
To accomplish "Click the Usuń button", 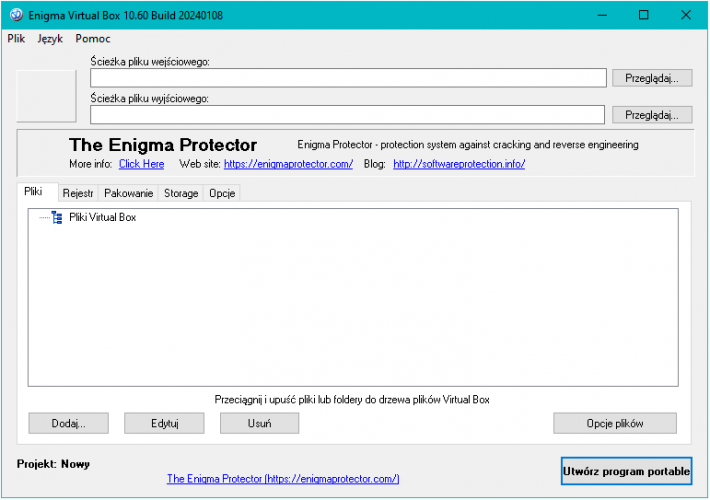I will pyautogui.click(x=259, y=423).
